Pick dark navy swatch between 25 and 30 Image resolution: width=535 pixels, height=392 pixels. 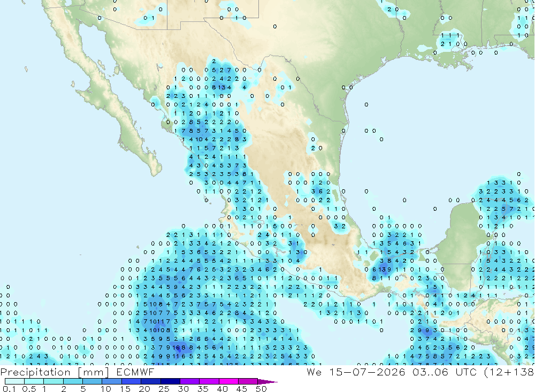[170, 381]
